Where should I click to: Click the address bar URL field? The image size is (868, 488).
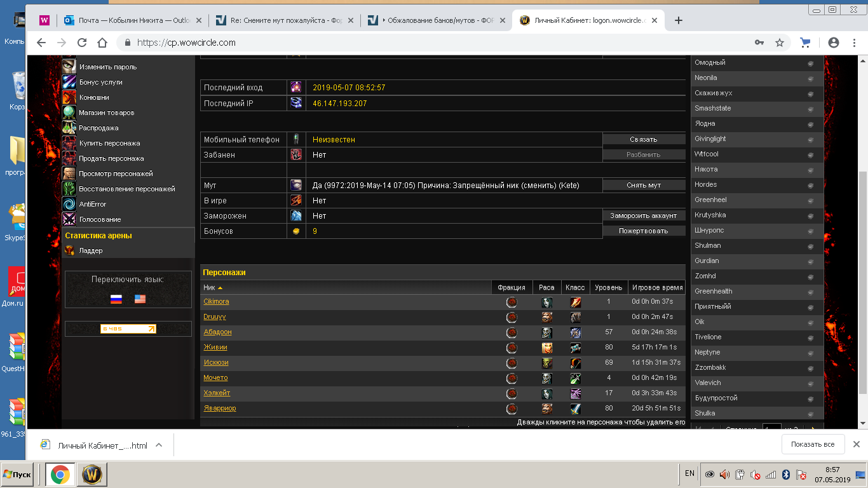point(432,43)
